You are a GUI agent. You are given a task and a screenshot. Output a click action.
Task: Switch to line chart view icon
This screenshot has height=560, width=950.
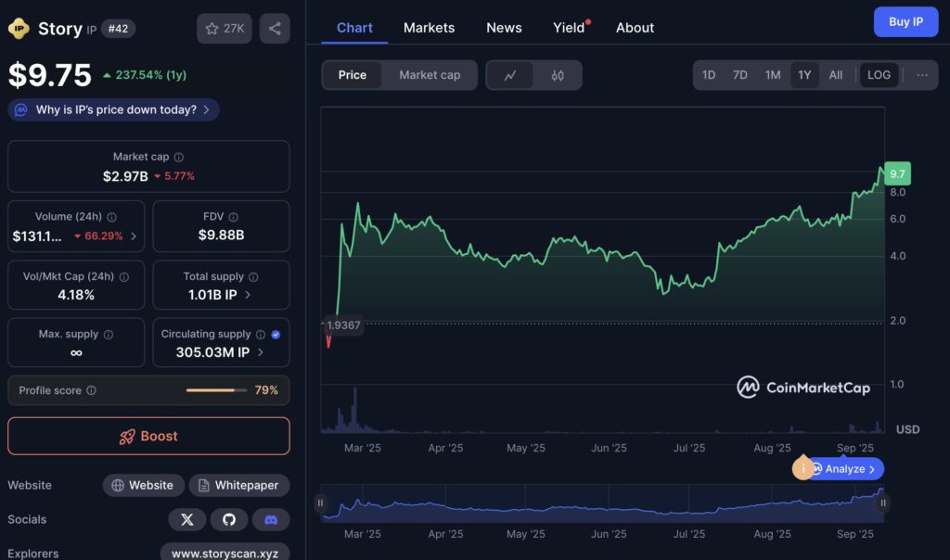510,75
